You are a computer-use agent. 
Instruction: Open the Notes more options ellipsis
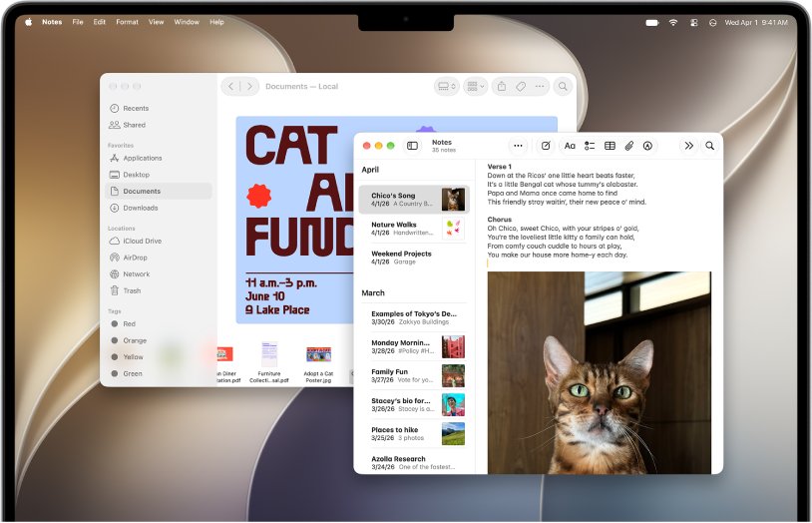coord(518,146)
